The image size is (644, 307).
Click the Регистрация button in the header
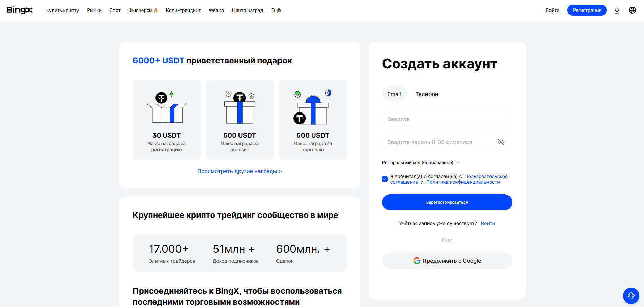click(587, 10)
